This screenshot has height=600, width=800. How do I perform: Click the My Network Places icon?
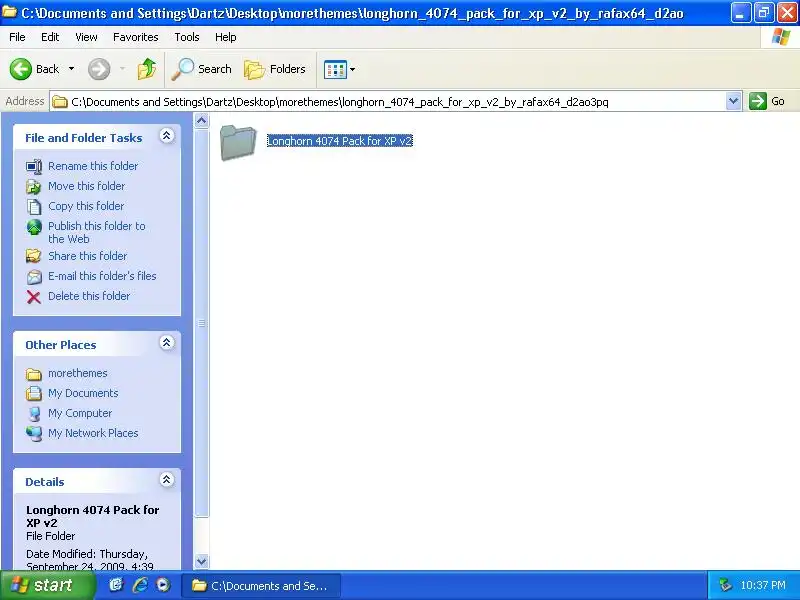(x=34, y=434)
